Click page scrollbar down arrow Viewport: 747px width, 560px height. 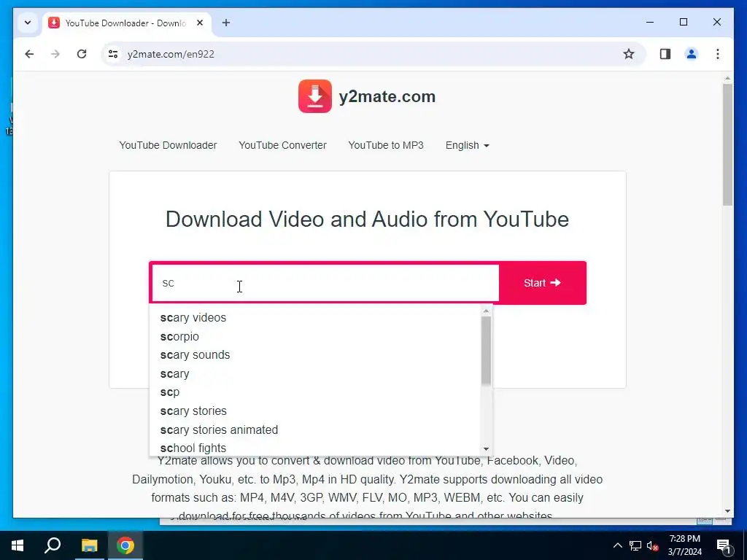coord(727,511)
